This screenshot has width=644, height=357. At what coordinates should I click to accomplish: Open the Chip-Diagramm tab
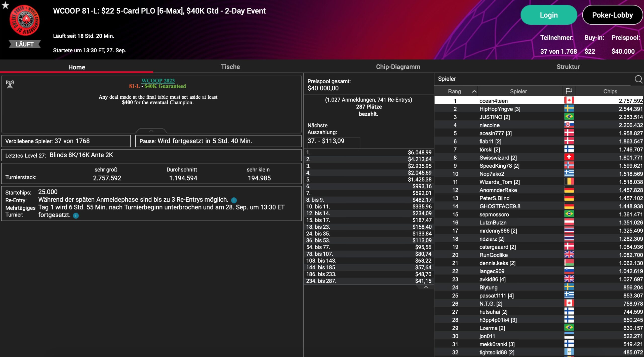[x=398, y=67]
